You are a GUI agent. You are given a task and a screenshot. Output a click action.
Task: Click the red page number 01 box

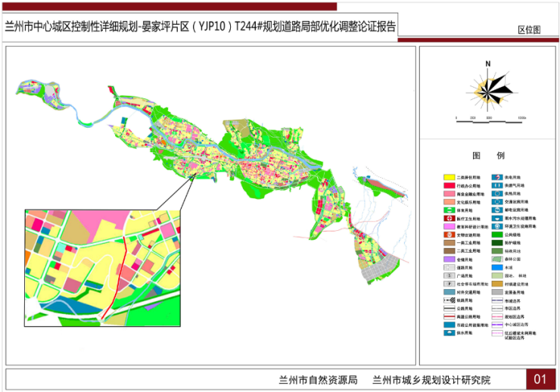(x=540, y=378)
